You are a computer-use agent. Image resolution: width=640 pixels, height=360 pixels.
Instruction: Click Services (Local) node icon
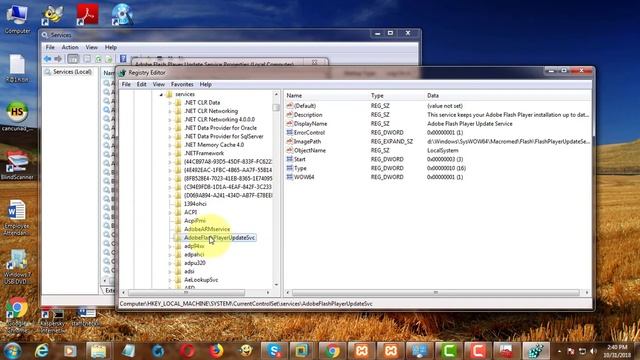tap(48, 72)
